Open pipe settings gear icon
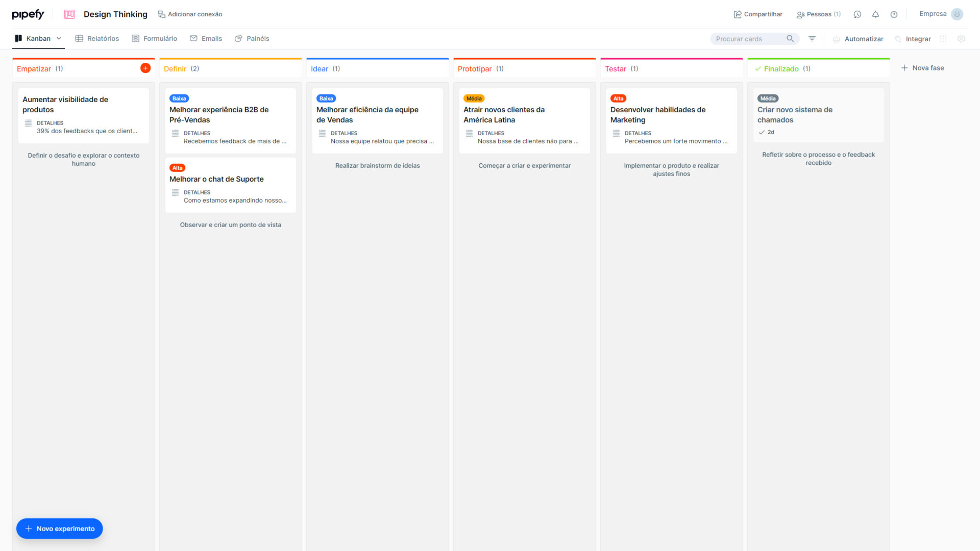 (962, 39)
